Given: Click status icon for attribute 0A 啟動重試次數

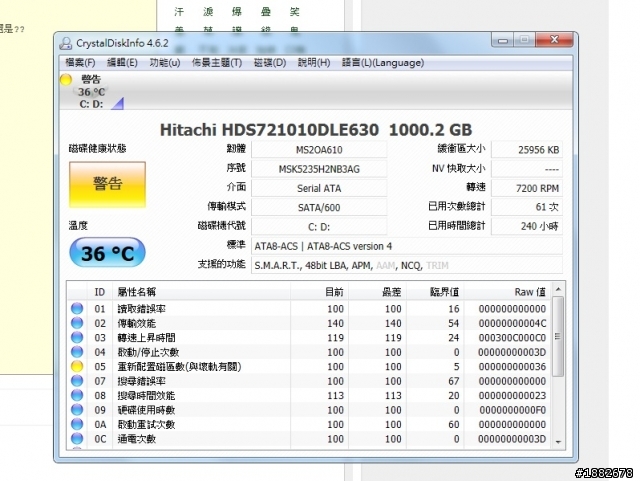Looking at the screenshot, I should (x=77, y=424).
